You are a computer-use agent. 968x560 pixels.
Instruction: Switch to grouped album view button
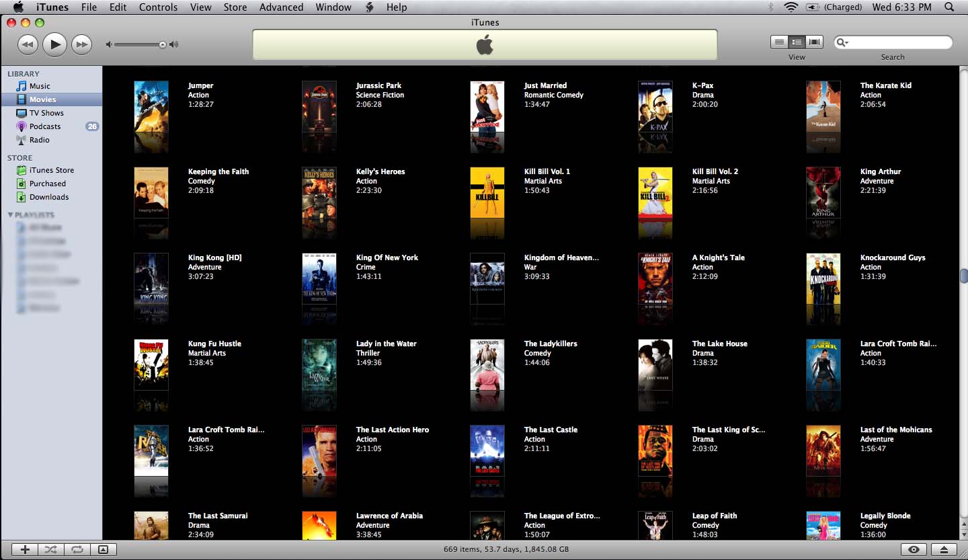(x=797, y=42)
